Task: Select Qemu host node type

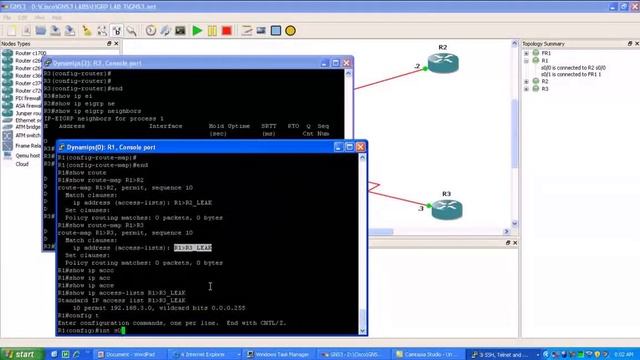Action: tap(21, 156)
